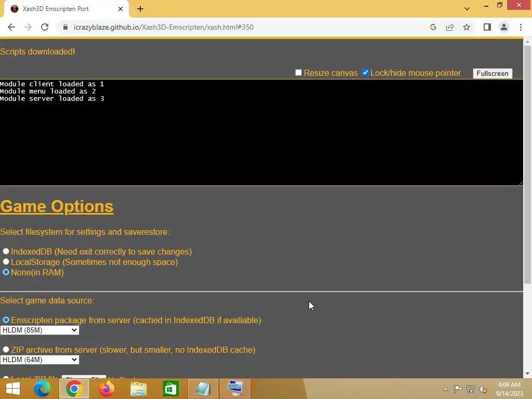Image resolution: width=532 pixels, height=399 pixels.
Task: View site information lock icon
Action: pyautogui.click(x=65, y=27)
